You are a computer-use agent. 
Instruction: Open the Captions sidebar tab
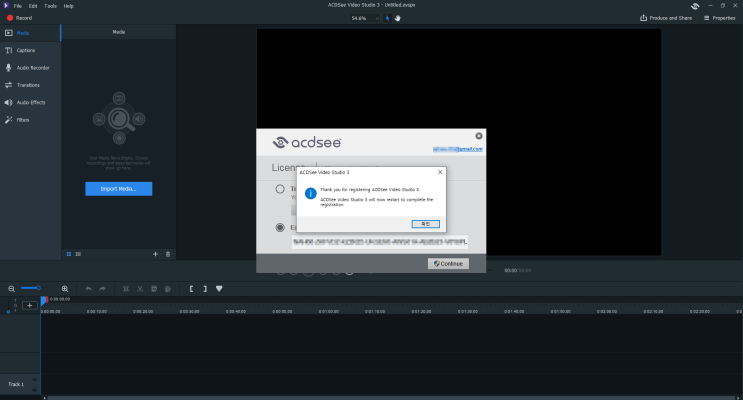(x=30, y=50)
